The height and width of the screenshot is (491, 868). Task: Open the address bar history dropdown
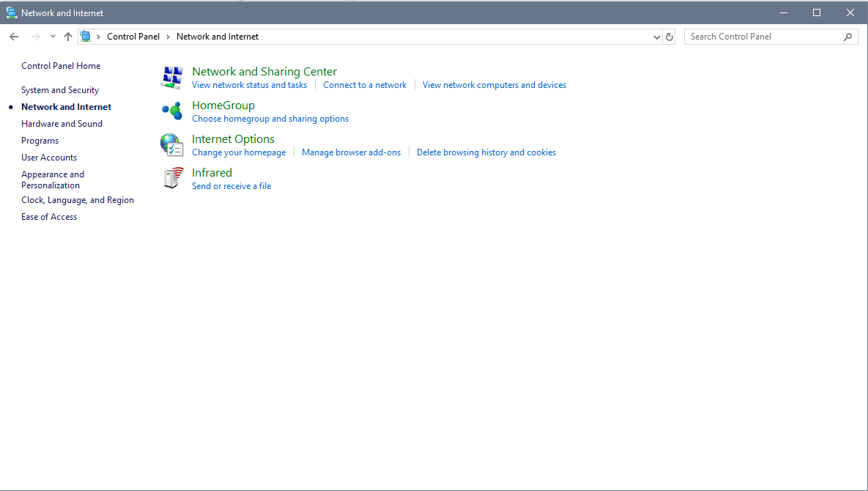click(656, 37)
